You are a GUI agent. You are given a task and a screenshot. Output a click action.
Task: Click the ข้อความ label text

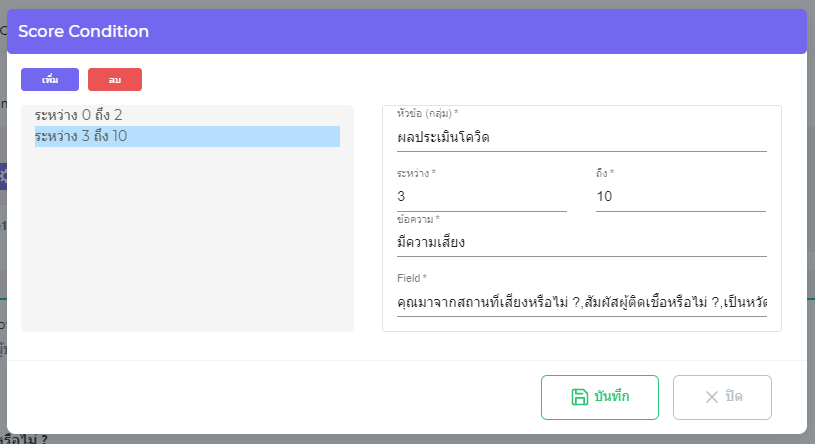pos(418,219)
